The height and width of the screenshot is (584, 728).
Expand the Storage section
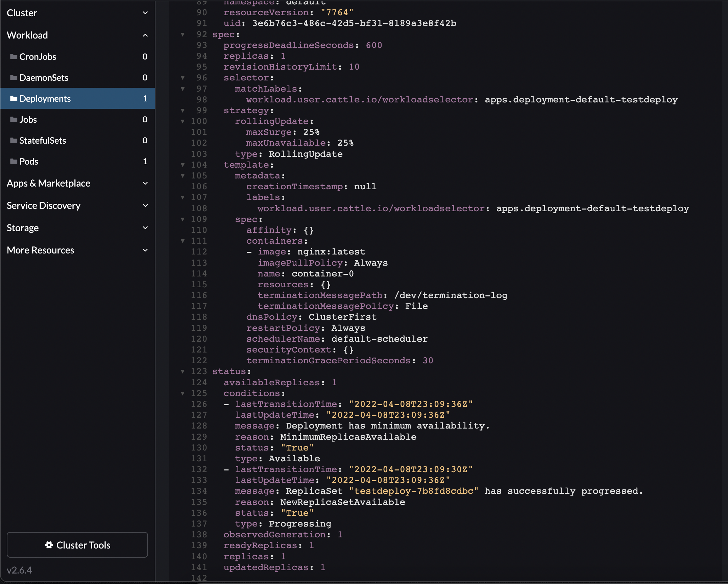pos(145,227)
